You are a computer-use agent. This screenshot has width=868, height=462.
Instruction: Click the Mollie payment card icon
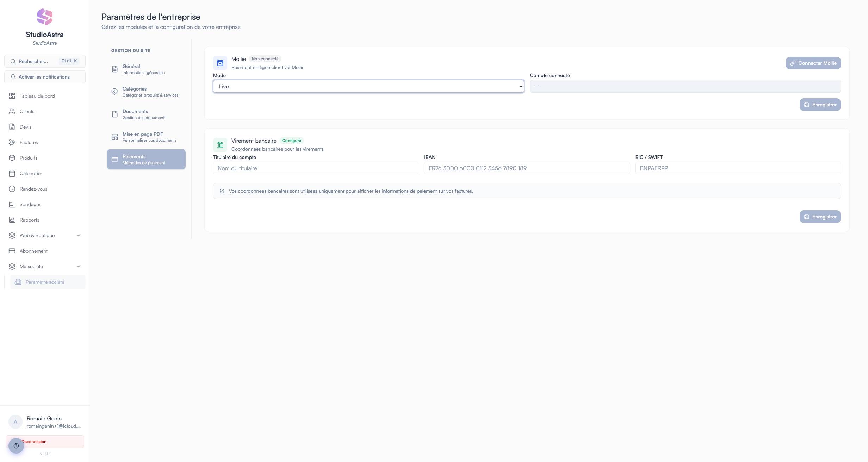[220, 63]
